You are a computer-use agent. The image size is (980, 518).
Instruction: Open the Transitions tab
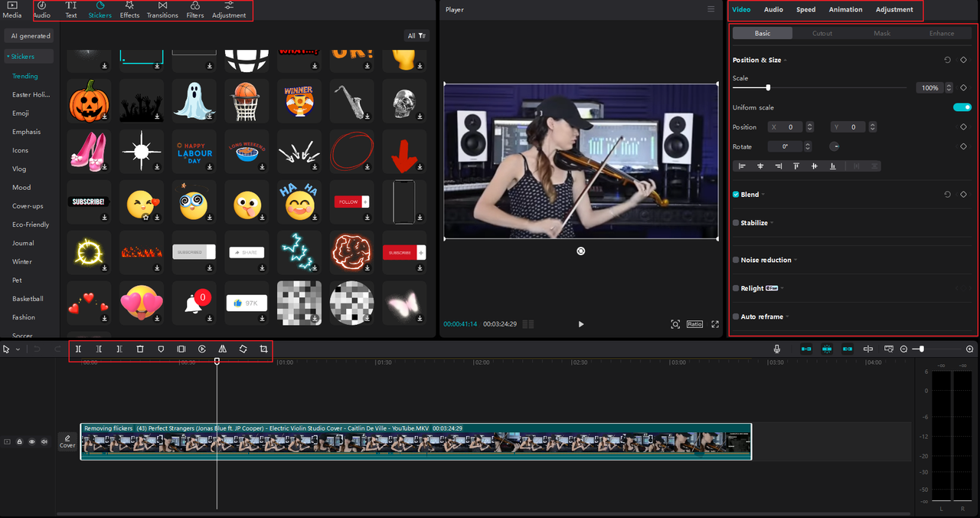(162, 10)
